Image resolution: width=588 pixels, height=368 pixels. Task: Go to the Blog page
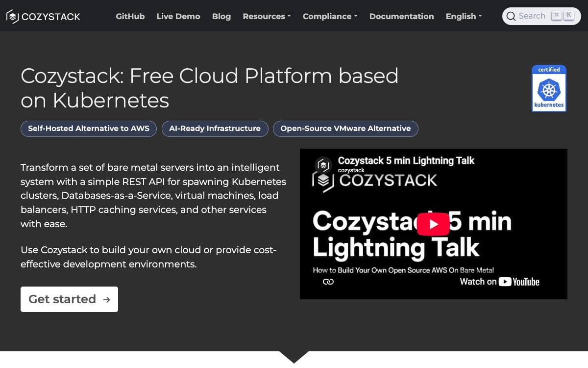tap(221, 16)
